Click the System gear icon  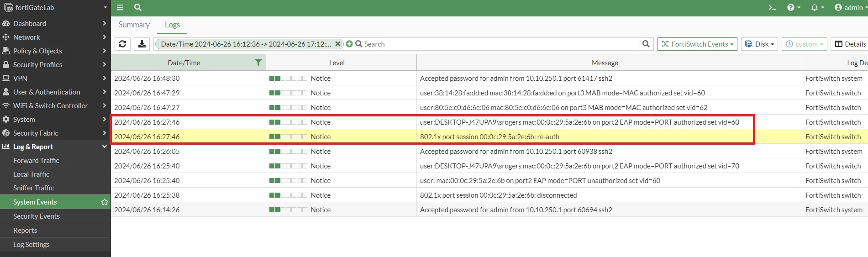(x=6, y=119)
